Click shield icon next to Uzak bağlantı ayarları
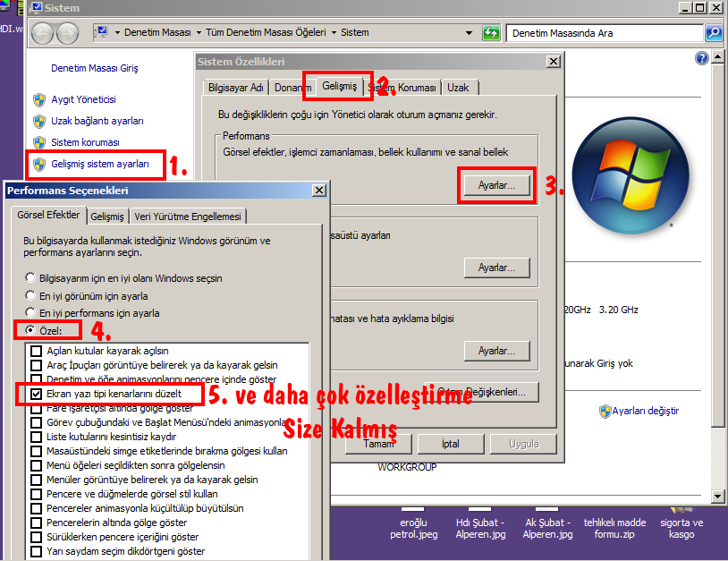The image size is (728, 561). [39, 121]
